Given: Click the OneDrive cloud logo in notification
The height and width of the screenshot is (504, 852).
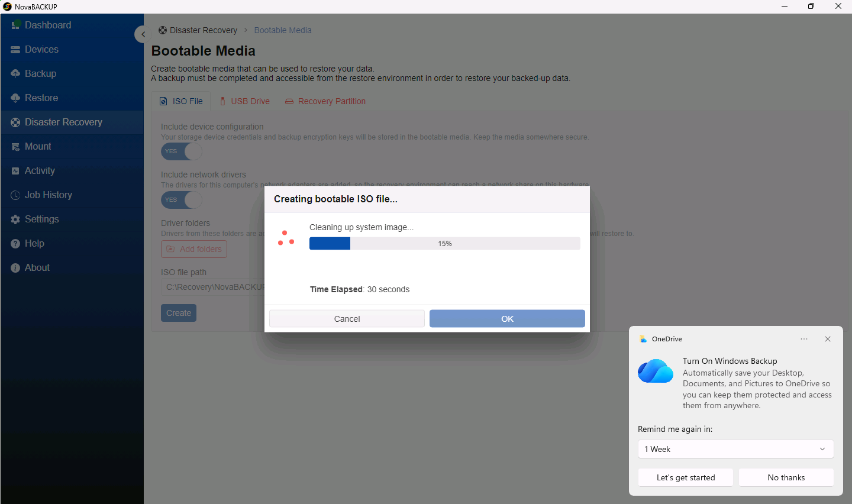Looking at the screenshot, I should (656, 371).
